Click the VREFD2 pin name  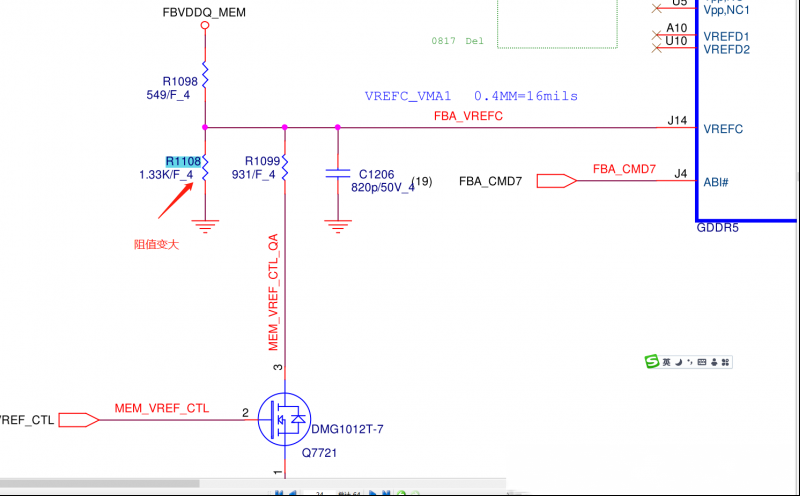coord(727,49)
